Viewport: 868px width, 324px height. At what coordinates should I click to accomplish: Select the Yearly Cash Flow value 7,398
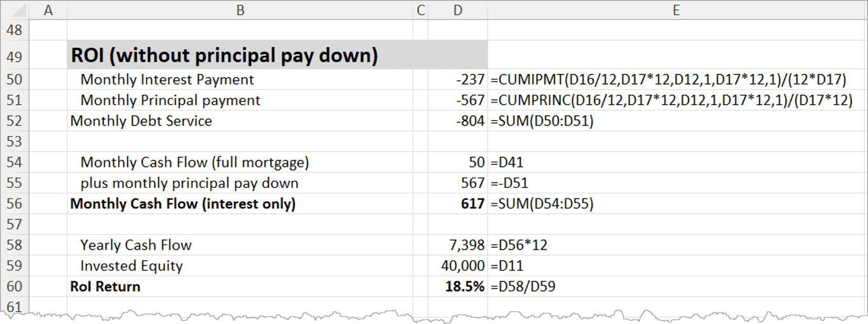pyautogui.click(x=467, y=245)
